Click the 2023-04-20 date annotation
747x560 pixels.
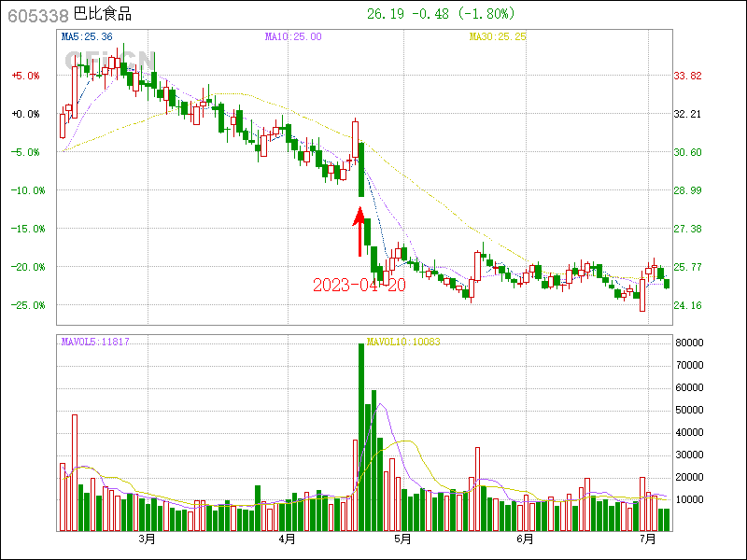click(x=359, y=285)
